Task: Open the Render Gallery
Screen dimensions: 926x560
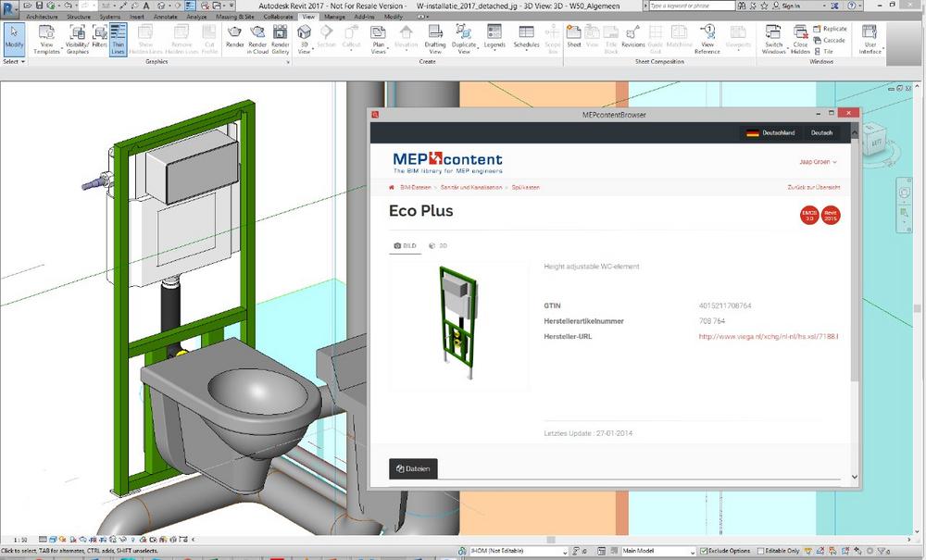Action: (280, 37)
